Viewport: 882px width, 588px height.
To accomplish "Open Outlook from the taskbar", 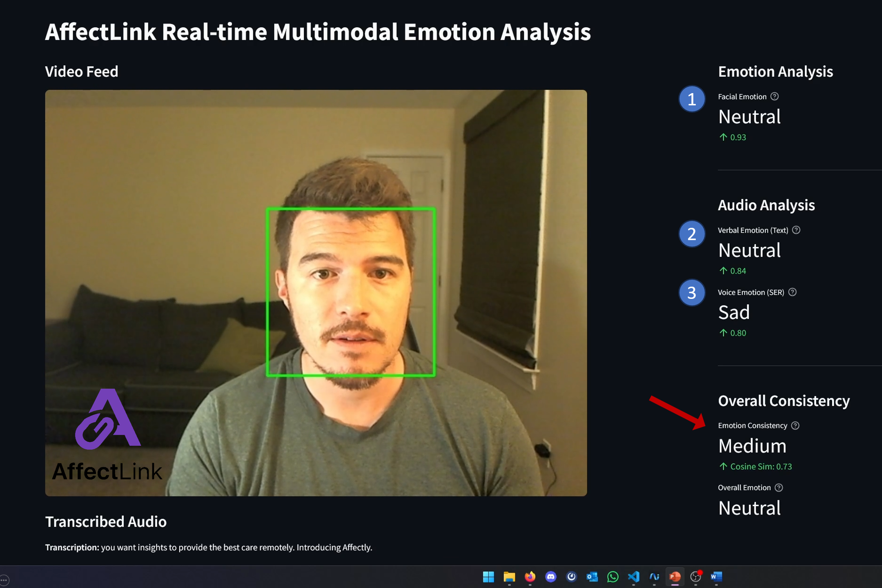I will pos(592,577).
